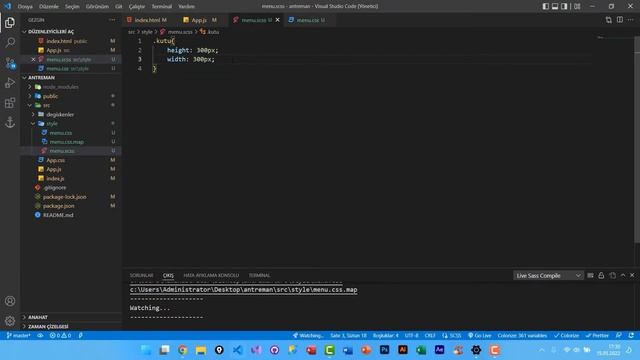Switch to App.js editor tab

click(200, 20)
